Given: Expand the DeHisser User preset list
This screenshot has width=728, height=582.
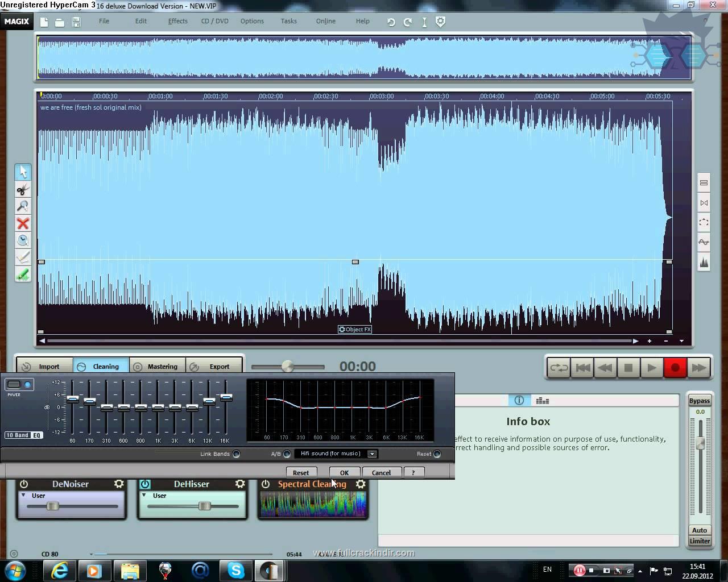Looking at the screenshot, I should (x=144, y=495).
